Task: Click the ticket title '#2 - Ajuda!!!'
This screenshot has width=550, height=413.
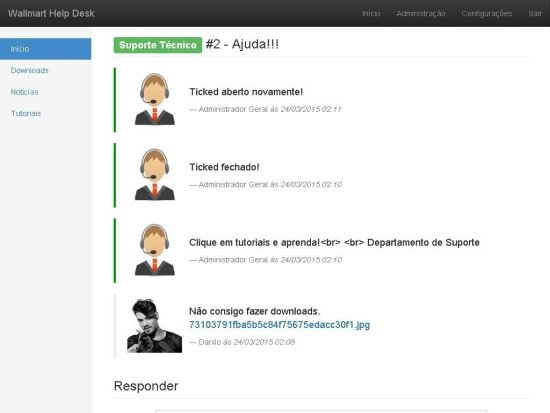Action: 242,45
